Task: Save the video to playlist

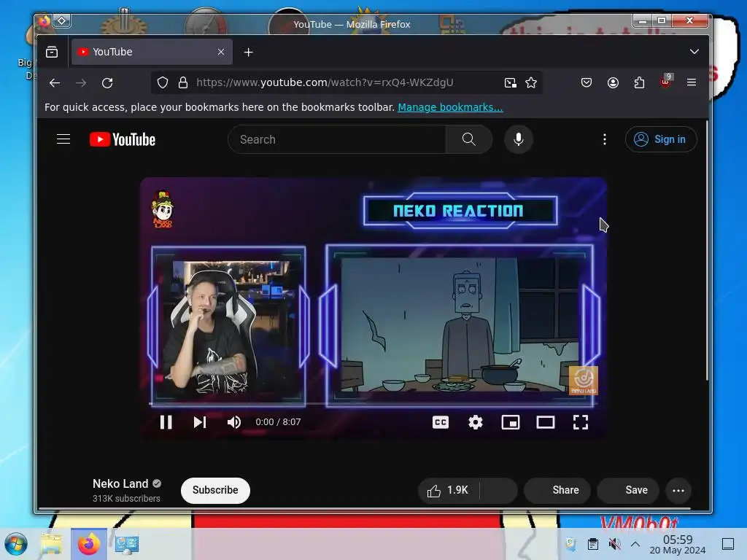Action: tap(628, 490)
